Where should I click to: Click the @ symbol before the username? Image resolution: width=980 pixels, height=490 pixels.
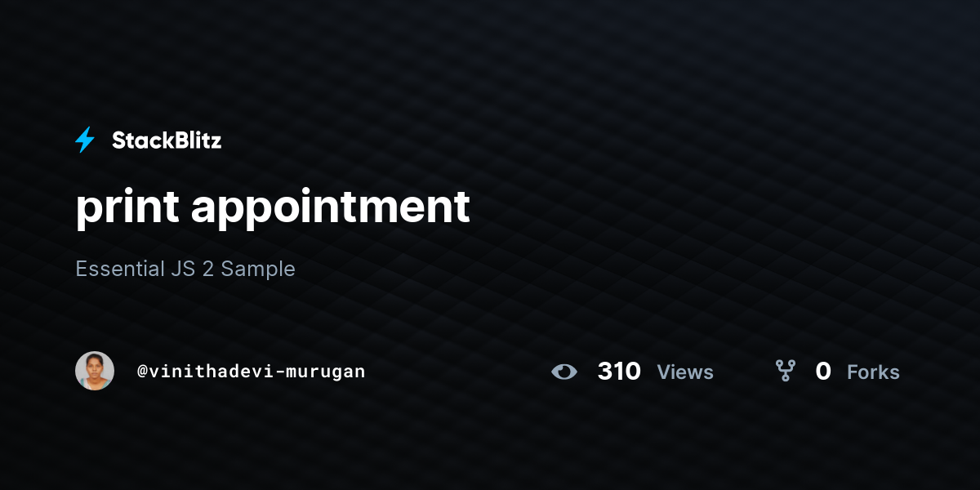tap(142, 372)
